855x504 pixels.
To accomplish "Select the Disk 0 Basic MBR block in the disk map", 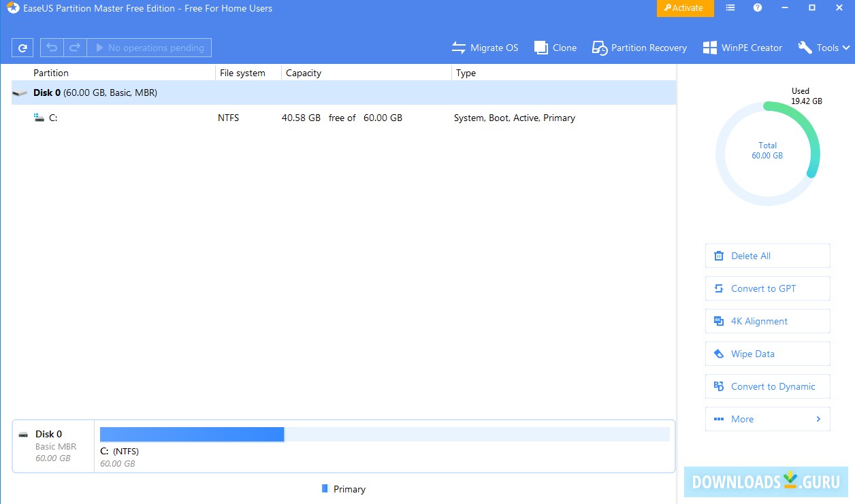I will pyautogui.click(x=53, y=446).
